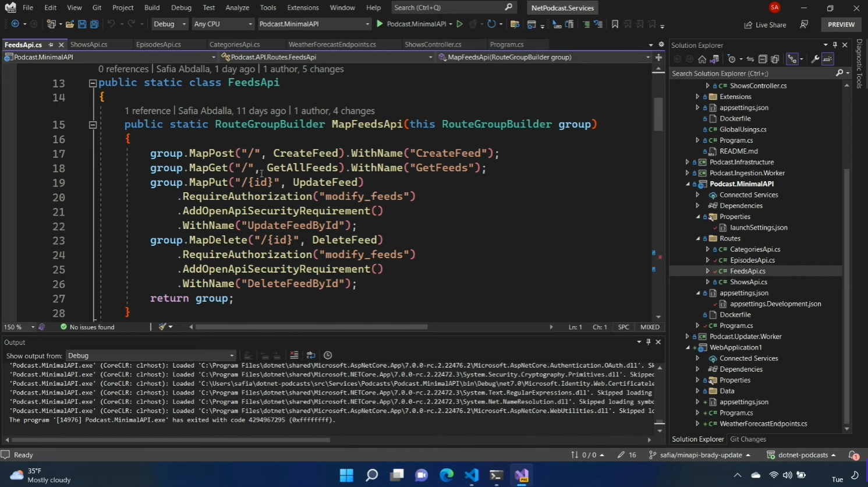Viewport: 868px width, 487px height.
Task: Click the Home icon in Solution Explorer
Action: 702,59
